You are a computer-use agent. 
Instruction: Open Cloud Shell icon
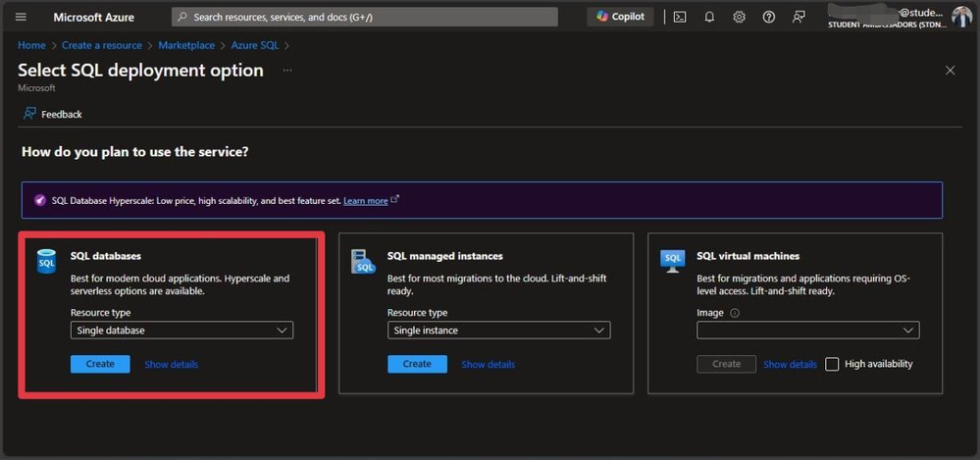680,17
